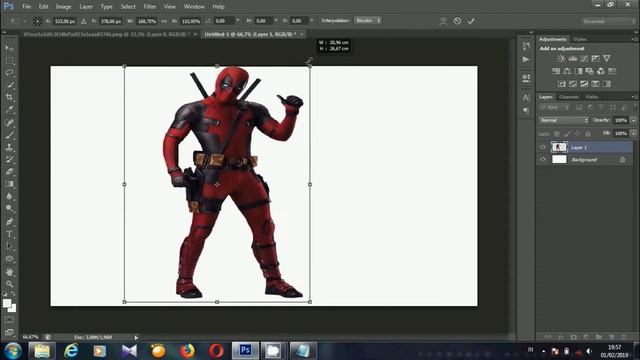Select the Pen tool
Image resolution: width=640 pixels, height=360 pixels.
click(x=9, y=222)
